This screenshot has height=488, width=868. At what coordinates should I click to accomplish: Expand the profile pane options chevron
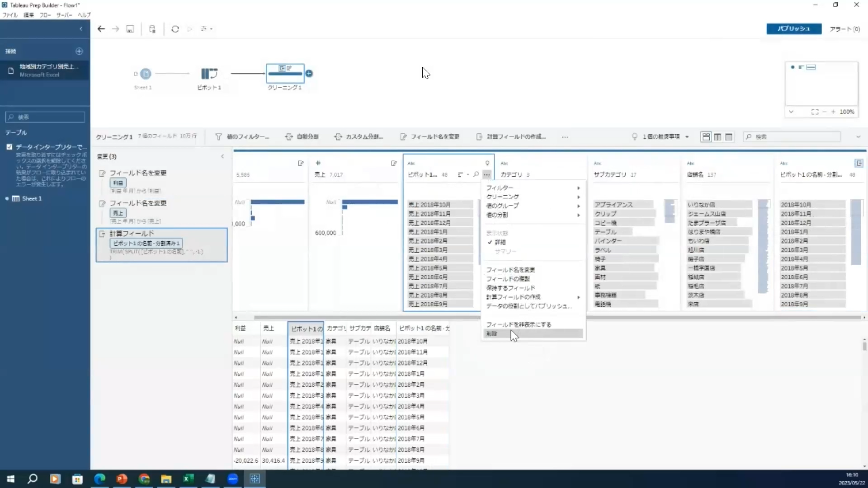858,137
